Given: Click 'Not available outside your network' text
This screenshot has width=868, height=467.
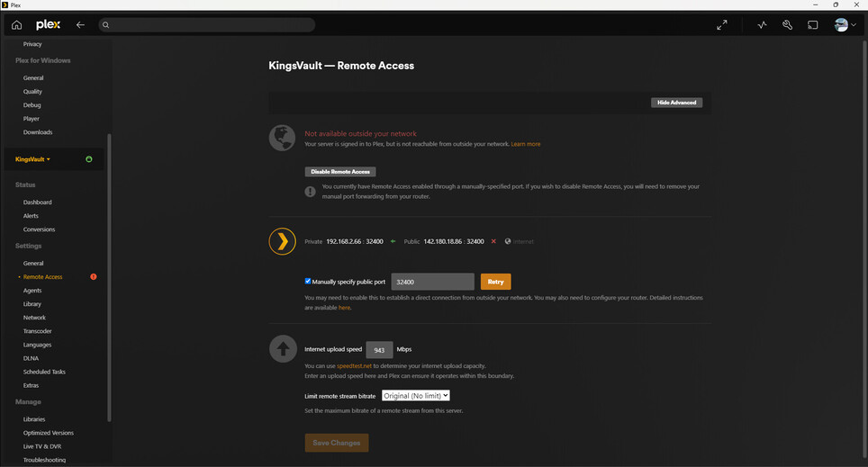Looking at the screenshot, I should pos(360,133).
